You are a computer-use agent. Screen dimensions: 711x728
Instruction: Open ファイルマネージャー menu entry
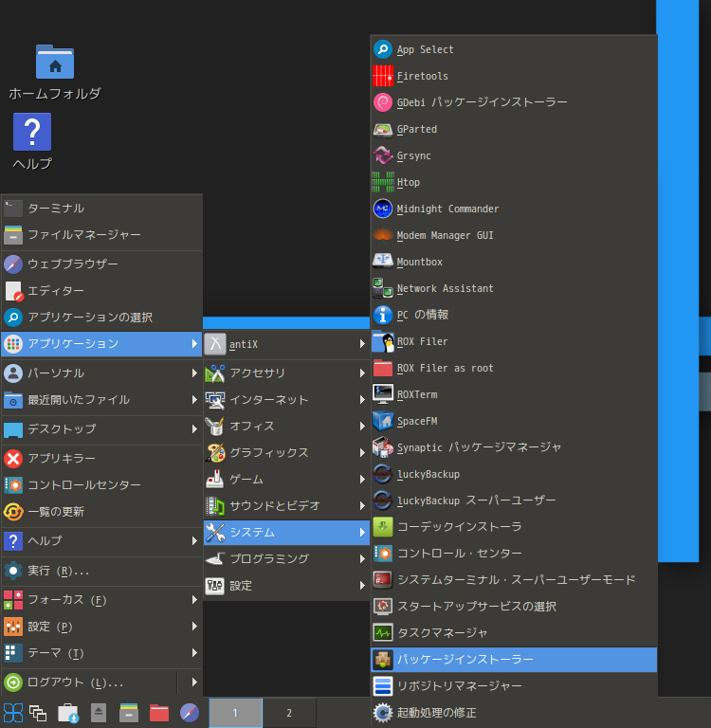click(x=101, y=235)
